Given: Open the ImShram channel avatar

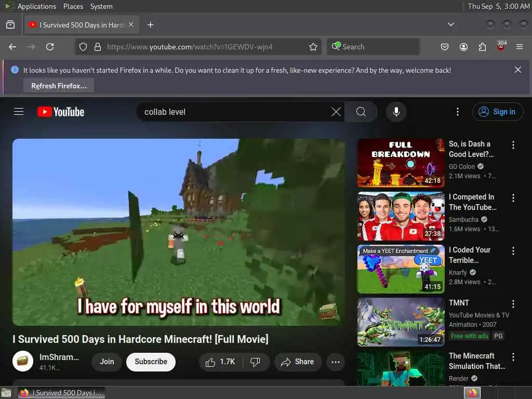Looking at the screenshot, I should pyautogui.click(x=23, y=361).
